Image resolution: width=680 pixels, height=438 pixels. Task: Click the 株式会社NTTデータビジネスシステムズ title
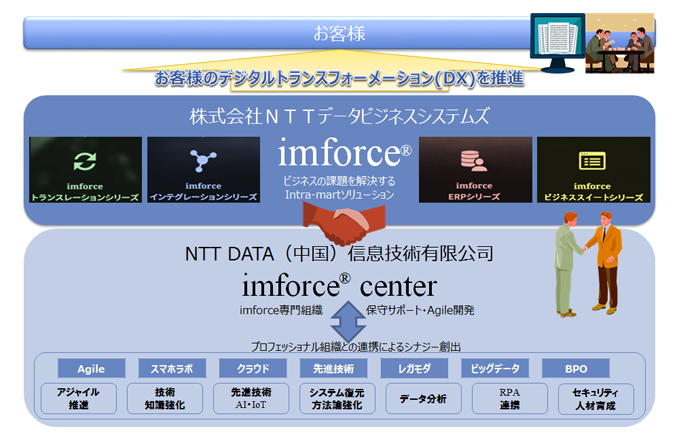[340, 116]
